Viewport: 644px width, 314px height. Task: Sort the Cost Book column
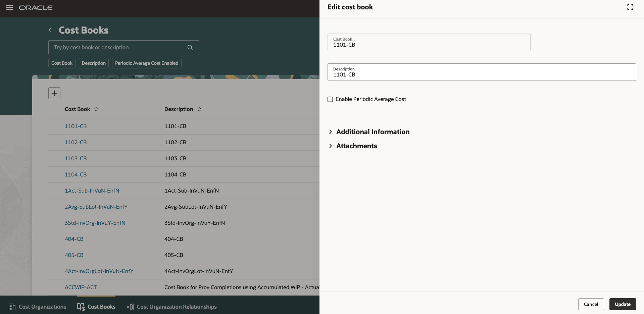coord(96,109)
